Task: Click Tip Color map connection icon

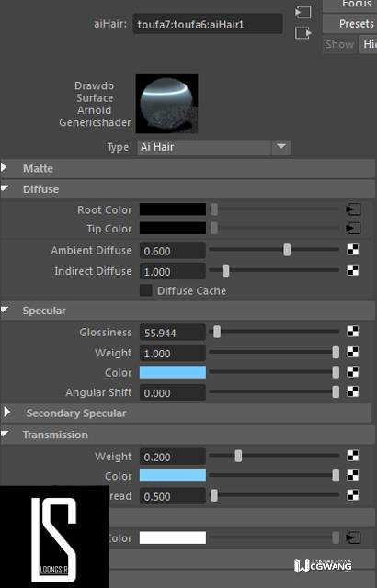Action: coord(353,228)
